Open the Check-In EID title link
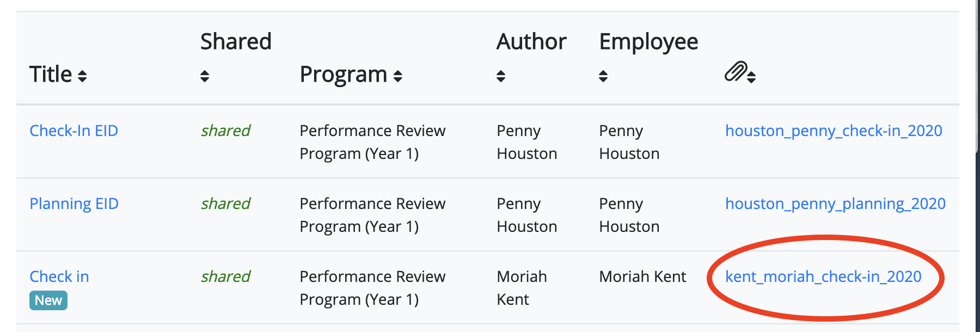The width and height of the screenshot is (980, 332). (73, 131)
